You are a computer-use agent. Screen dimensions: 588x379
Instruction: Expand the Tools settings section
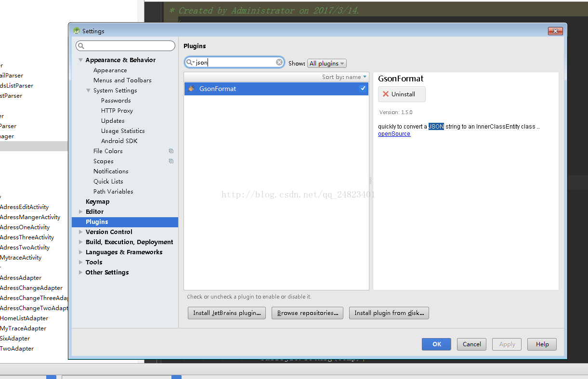(81, 262)
